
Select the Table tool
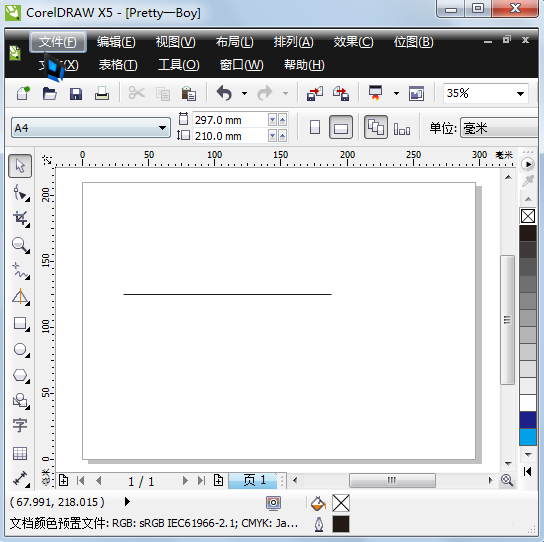pos(20,453)
